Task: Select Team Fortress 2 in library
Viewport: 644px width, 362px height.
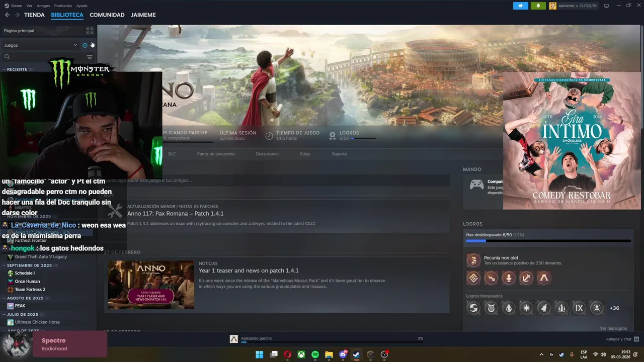Action: click(x=30, y=290)
